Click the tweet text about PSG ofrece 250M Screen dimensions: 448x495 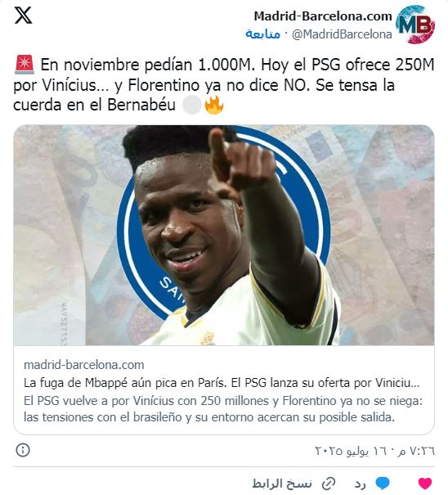(224, 84)
